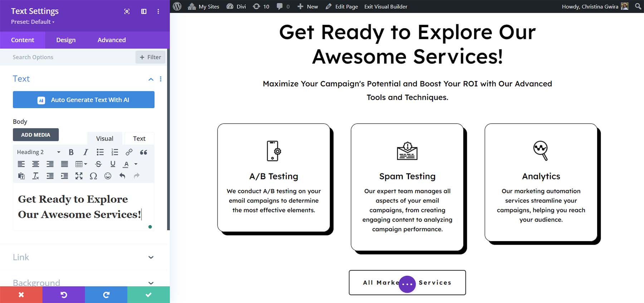The height and width of the screenshot is (303, 644).
Task: Click the Add Media button
Action: tap(36, 135)
